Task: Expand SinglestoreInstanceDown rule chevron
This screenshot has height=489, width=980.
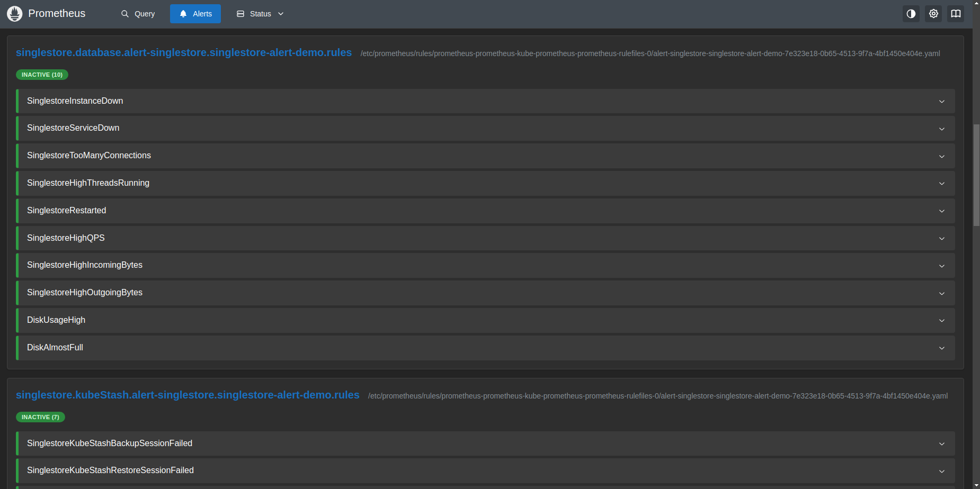Action: (942, 102)
